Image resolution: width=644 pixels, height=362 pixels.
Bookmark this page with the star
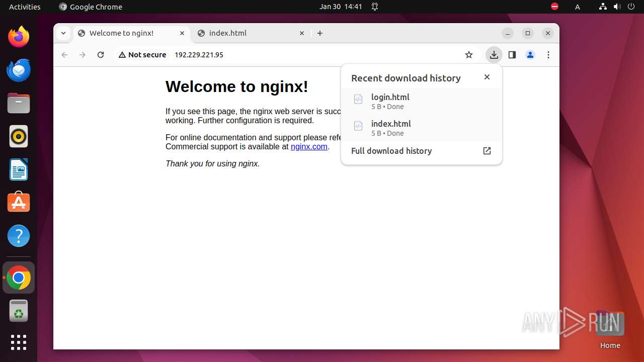469,55
